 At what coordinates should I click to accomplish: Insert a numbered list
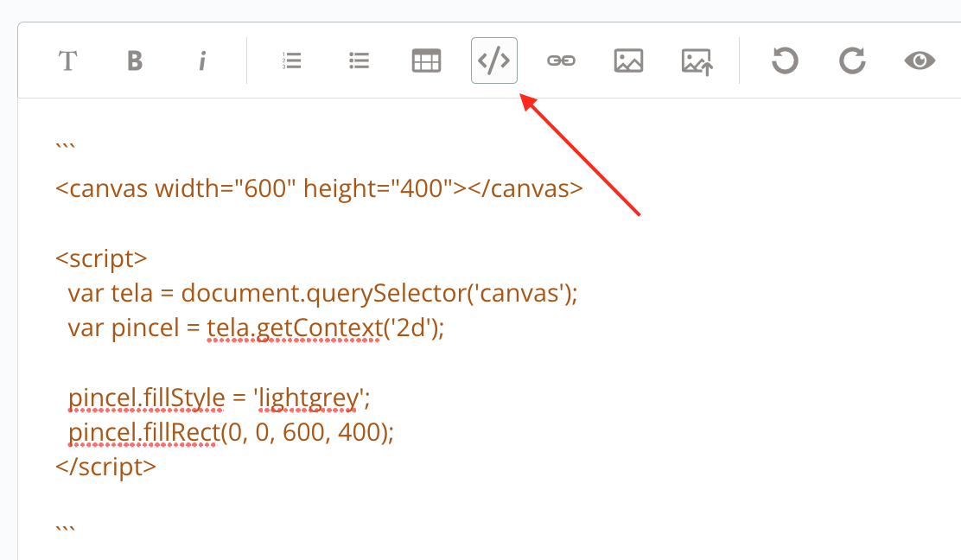pos(291,60)
